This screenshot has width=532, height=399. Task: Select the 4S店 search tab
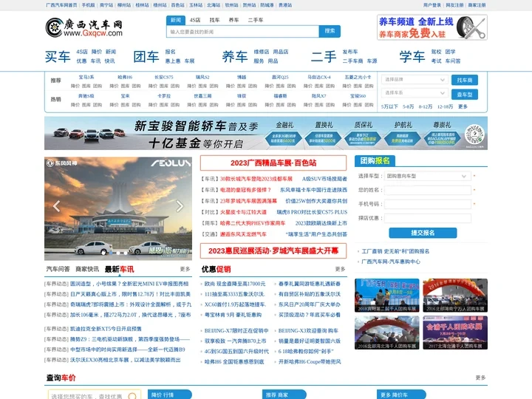pyautogui.click(x=195, y=20)
